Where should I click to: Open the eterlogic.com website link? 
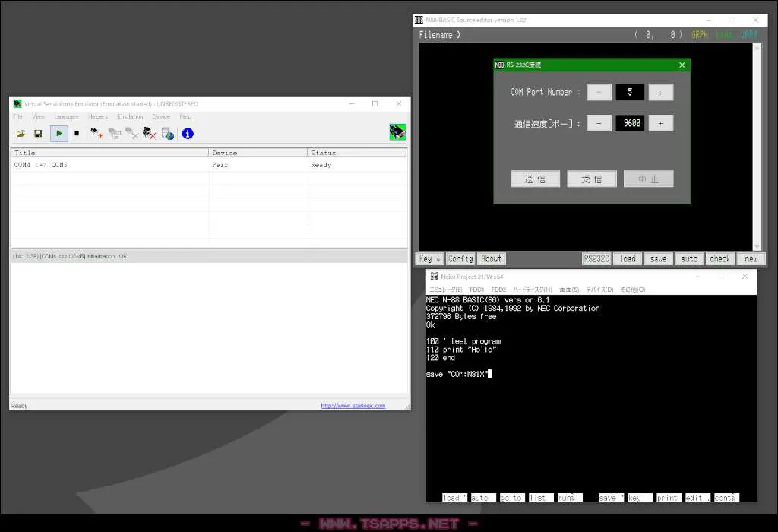[353, 405]
